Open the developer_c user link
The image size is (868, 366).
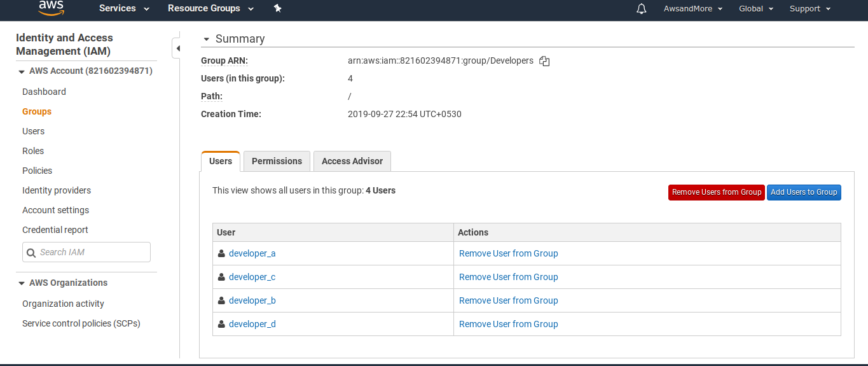pos(252,277)
